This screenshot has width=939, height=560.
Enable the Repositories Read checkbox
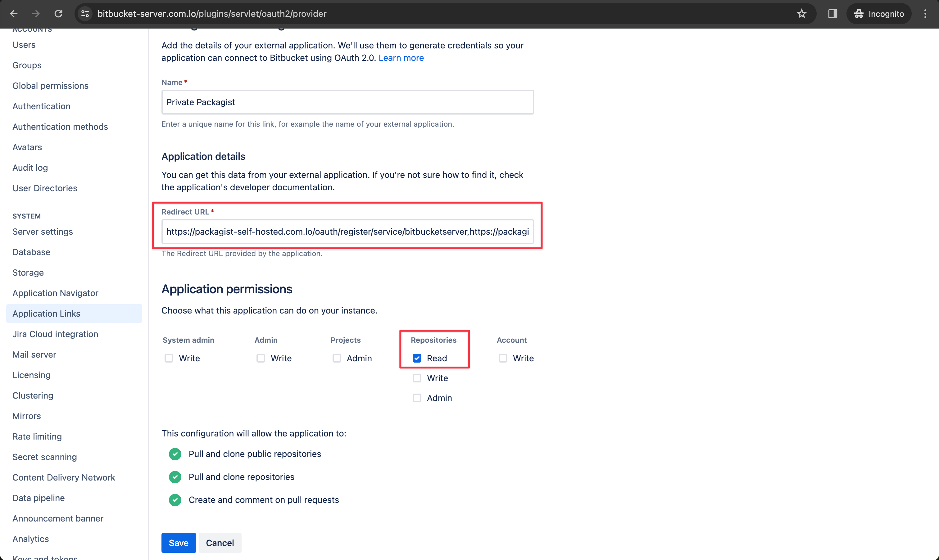point(417,358)
